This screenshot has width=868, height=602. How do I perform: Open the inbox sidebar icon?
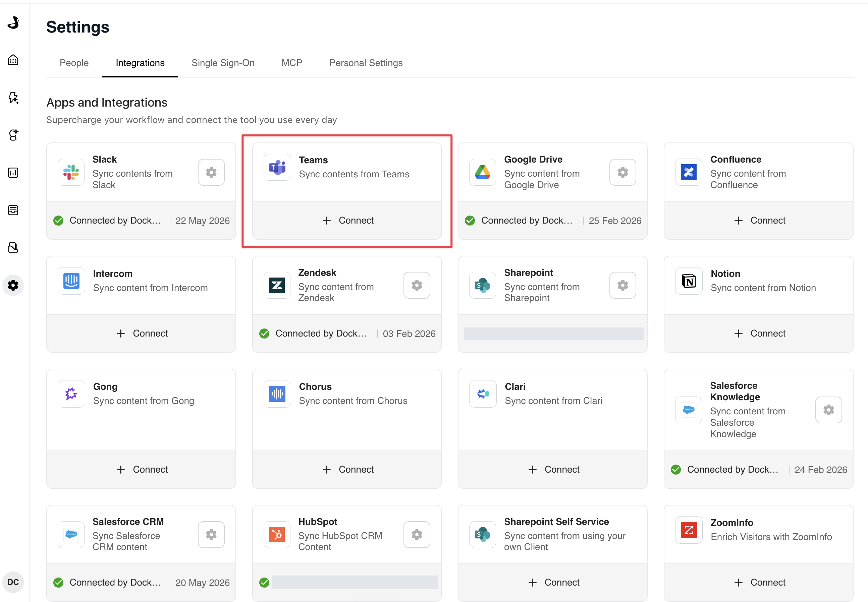(13, 210)
